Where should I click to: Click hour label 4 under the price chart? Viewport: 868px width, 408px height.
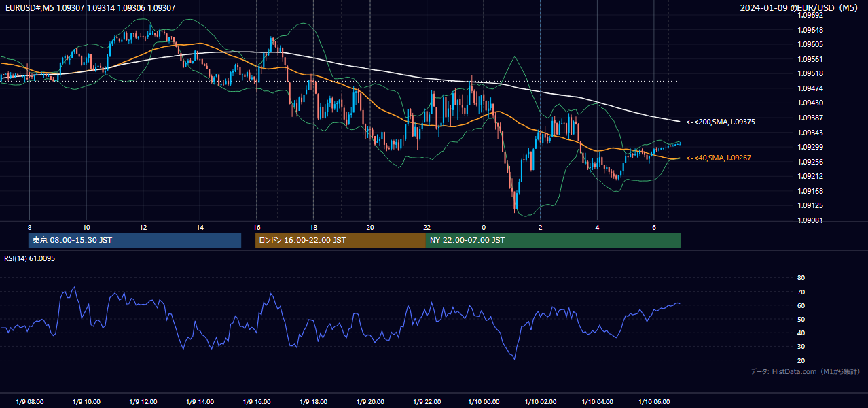point(597,227)
